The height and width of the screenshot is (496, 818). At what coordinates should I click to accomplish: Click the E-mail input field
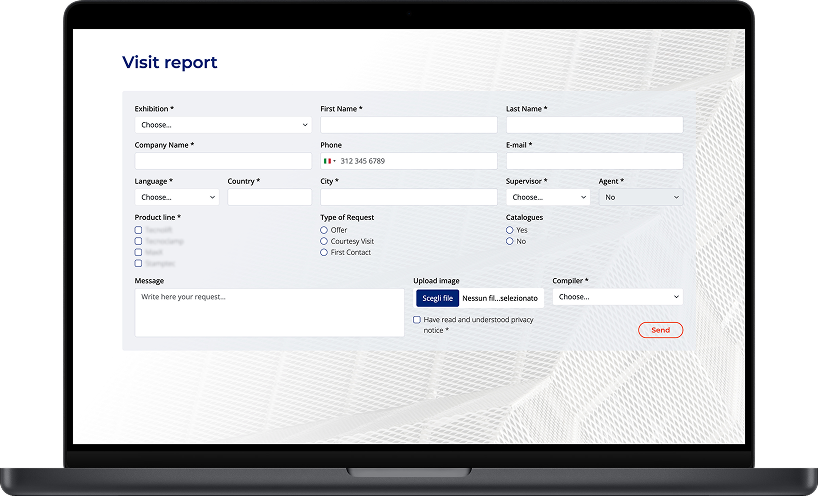594,161
